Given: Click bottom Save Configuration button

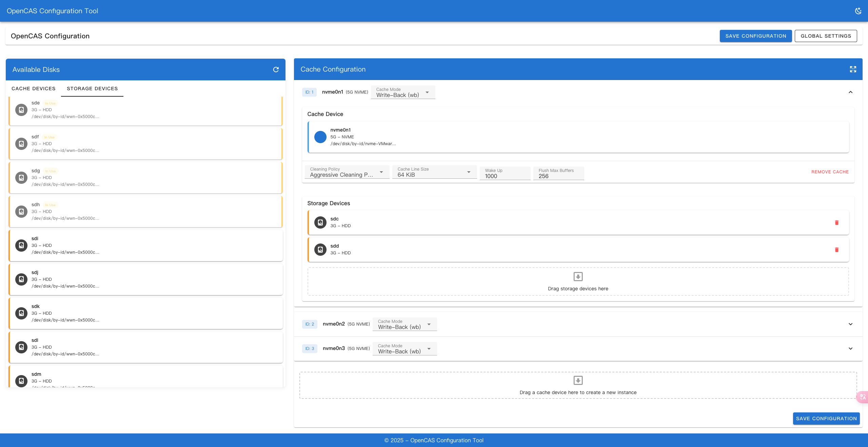Looking at the screenshot, I should tap(826, 419).
